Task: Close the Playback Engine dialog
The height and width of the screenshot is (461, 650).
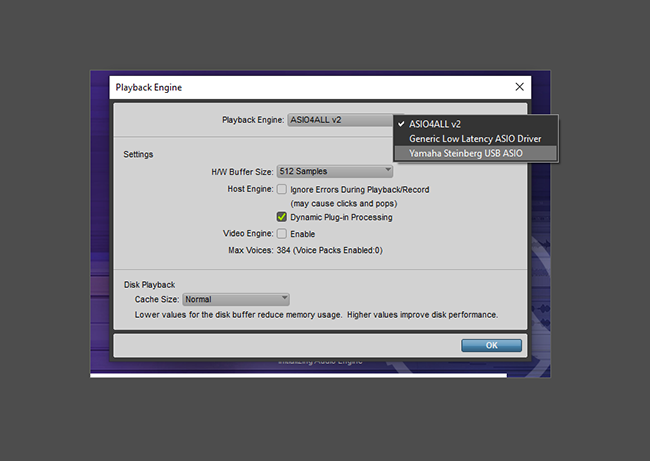Action: click(x=519, y=87)
